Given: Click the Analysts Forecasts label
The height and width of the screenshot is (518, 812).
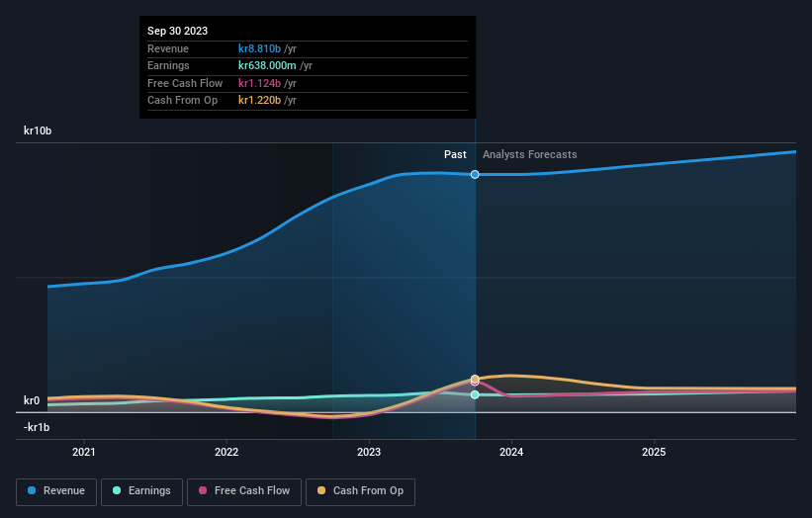Looking at the screenshot, I should pos(530,154).
